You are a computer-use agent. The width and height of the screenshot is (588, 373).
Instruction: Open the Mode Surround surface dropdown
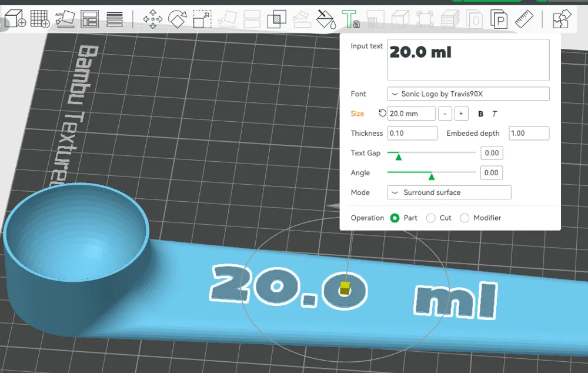click(449, 192)
